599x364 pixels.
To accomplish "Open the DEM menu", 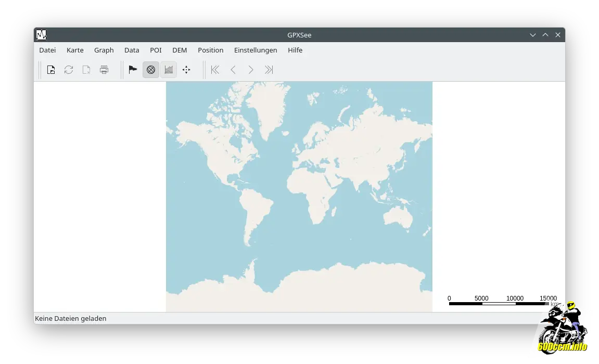I will click(x=180, y=50).
